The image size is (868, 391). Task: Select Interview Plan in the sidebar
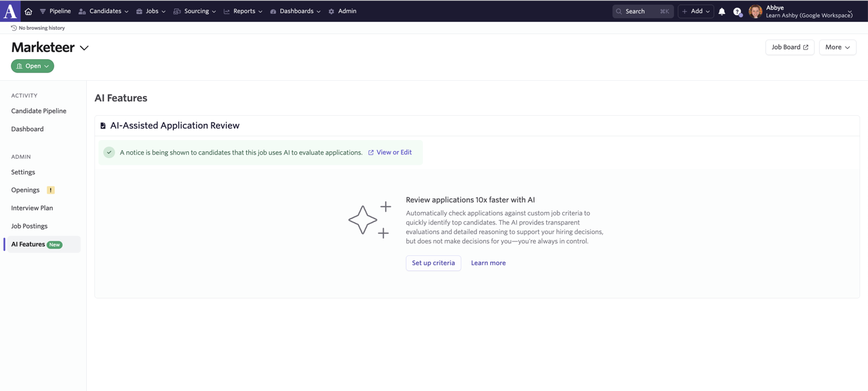[x=32, y=208]
